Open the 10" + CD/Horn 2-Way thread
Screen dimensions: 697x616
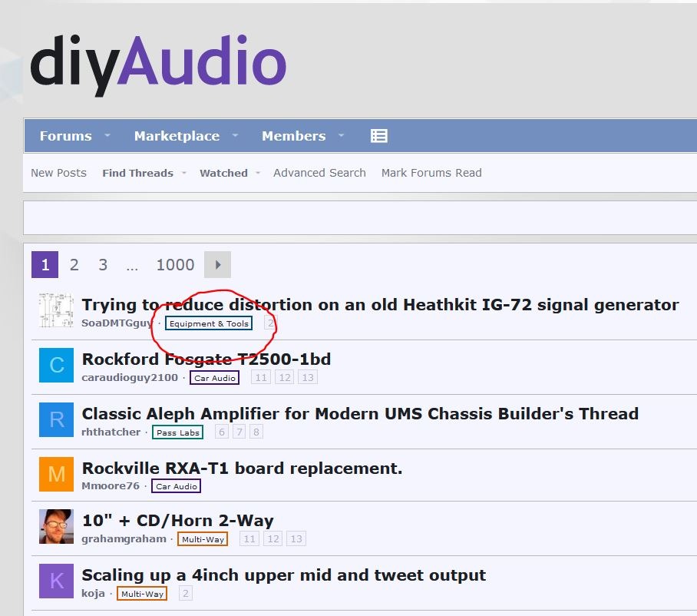tap(178, 521)
